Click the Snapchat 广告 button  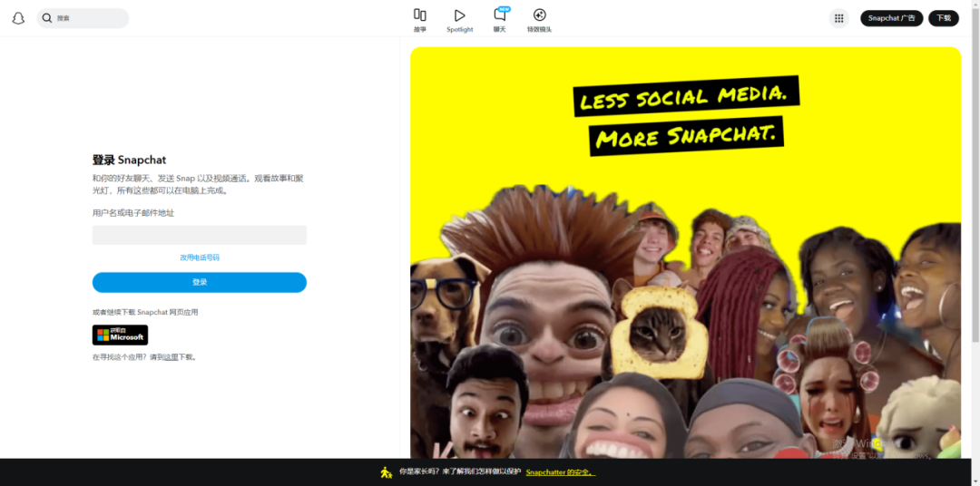[891, 18]
